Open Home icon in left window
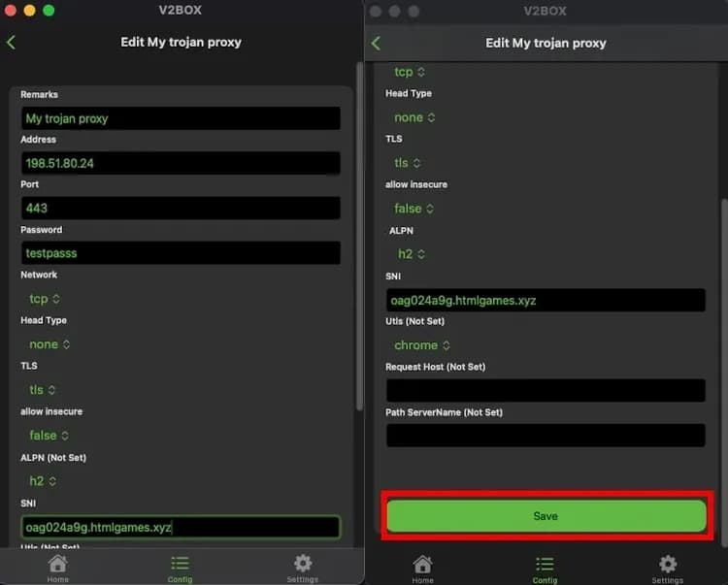 coord(57,568)
